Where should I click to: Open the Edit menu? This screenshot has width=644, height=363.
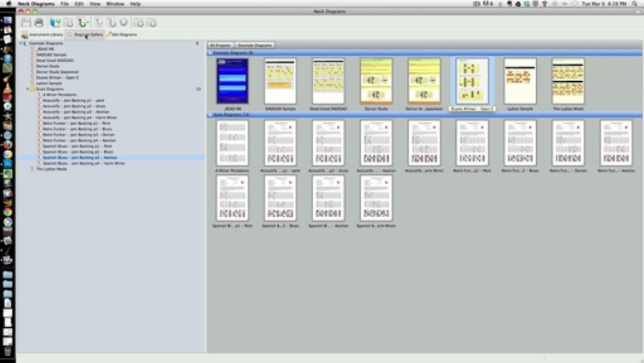[x=79, y=4]
